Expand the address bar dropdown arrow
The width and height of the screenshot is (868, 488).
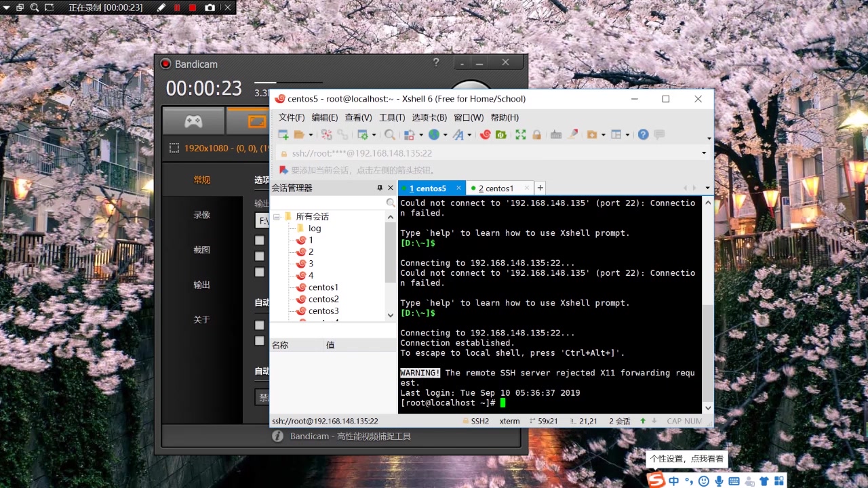click(703, 153)
